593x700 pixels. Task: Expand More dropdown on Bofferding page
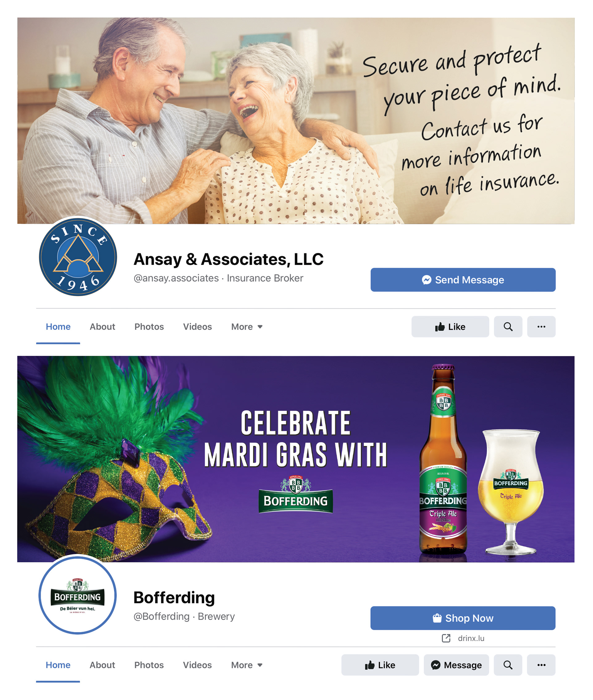[247, 665]
